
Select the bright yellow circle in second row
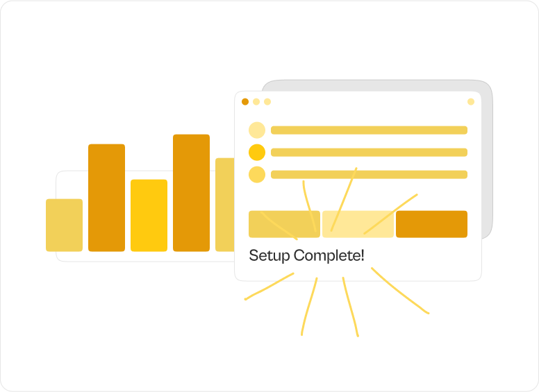(257, 153)
